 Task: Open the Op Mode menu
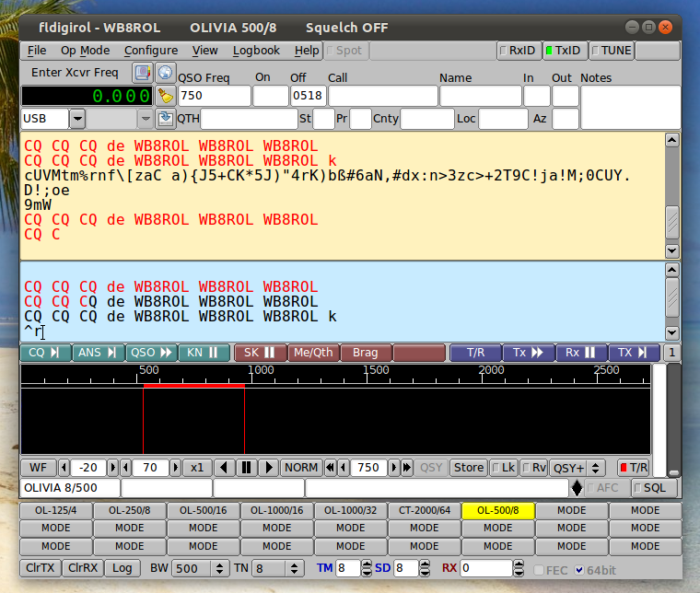pos(85,51)
